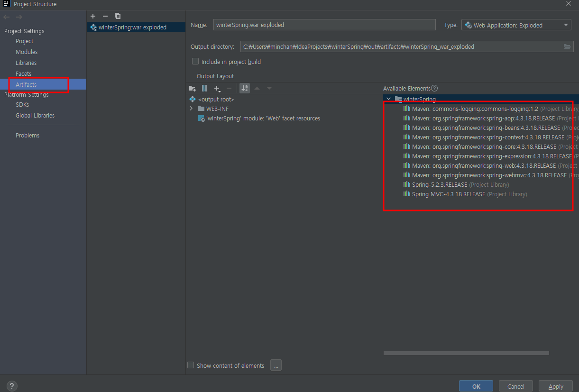
Task: Click the artifact Name input field
Action: point(324,25)
